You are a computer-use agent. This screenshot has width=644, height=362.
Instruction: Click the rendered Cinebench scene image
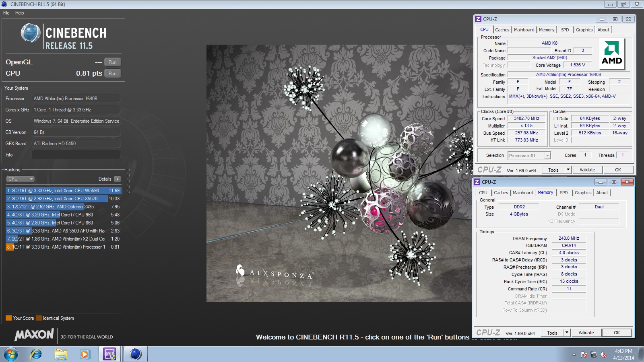[339, 173]
